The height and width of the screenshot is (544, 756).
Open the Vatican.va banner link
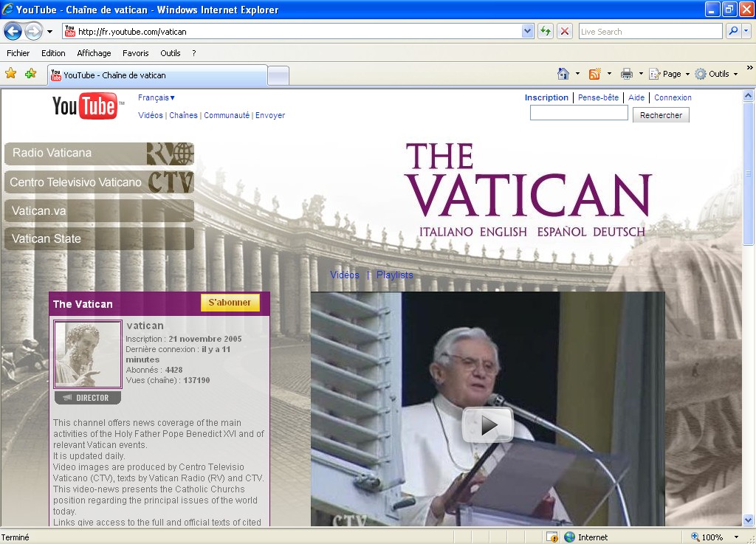point(100,210)
